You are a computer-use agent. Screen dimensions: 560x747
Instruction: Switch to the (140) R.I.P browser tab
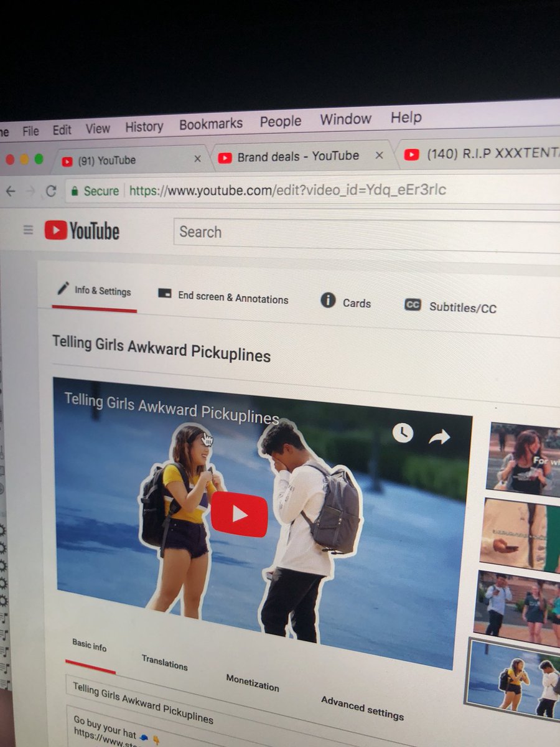479,154
